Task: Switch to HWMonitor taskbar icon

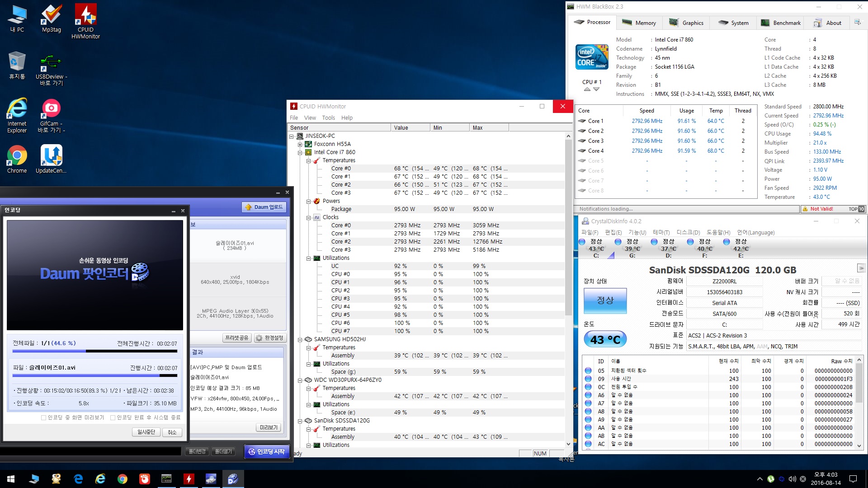Action: coord(189,479)
